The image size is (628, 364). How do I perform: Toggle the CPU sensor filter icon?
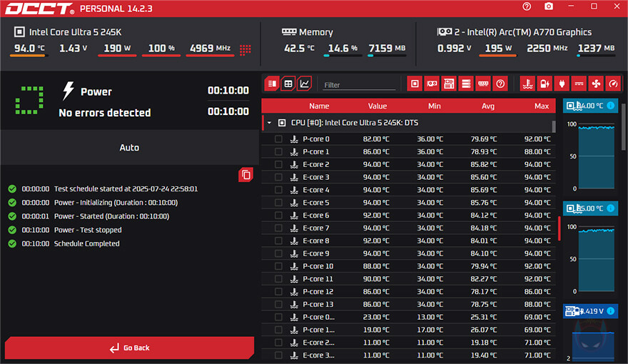point(415,84)
